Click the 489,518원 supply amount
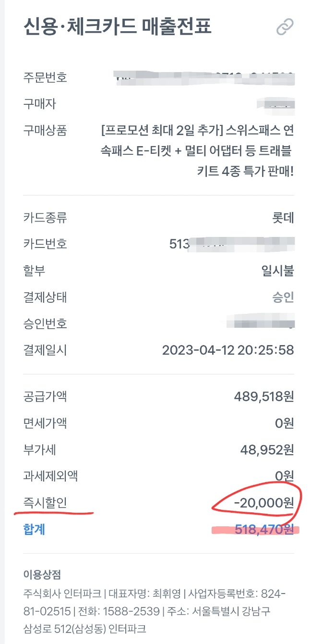Viewport: 311px width, 644px height. (x=264, y=396)
